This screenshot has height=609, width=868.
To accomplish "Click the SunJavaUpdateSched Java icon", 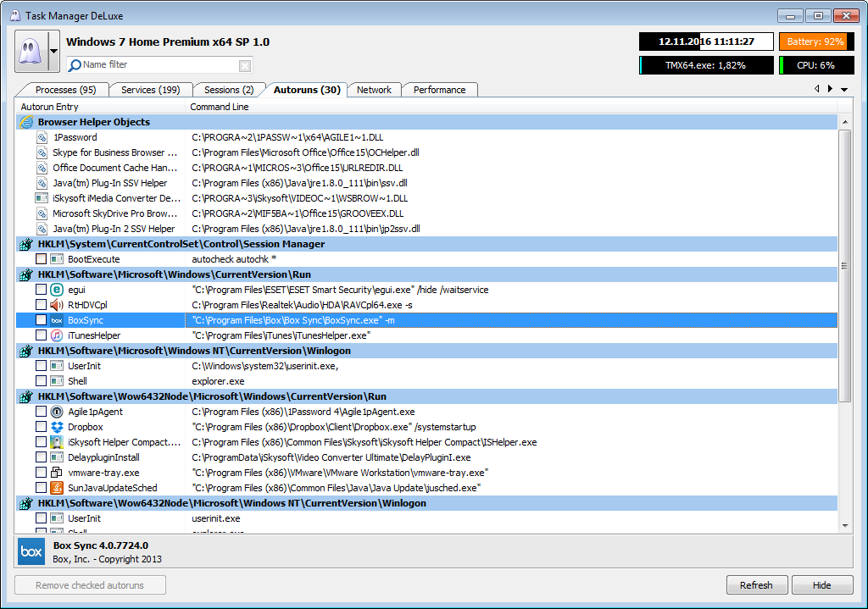I will click(x=57, y=488).
